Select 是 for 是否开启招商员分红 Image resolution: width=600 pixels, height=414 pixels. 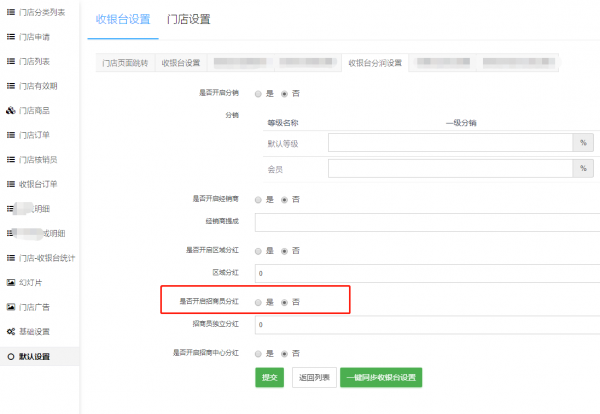pyautogui.click(x=258, y=302)
